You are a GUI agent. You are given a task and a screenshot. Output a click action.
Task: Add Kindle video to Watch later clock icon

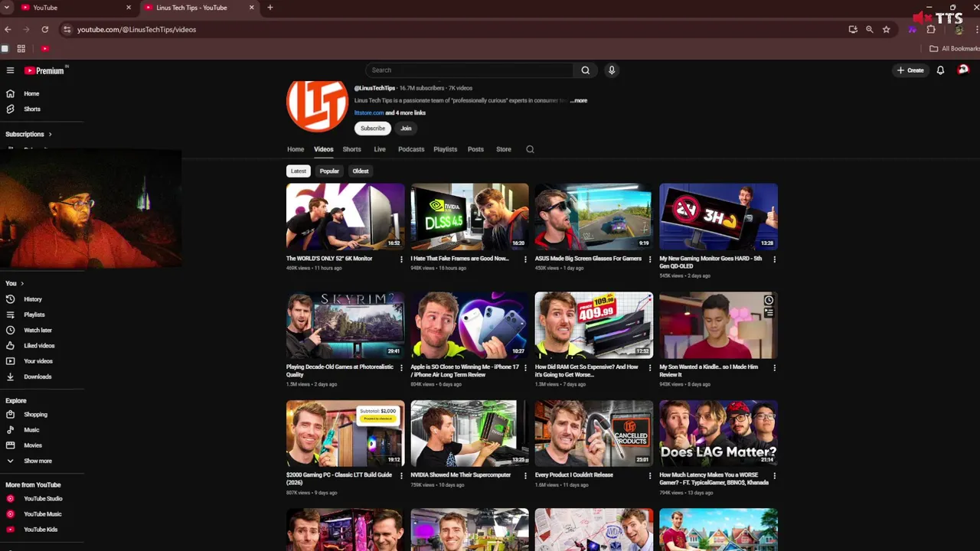pyautogui.click(x=769, y=301)
